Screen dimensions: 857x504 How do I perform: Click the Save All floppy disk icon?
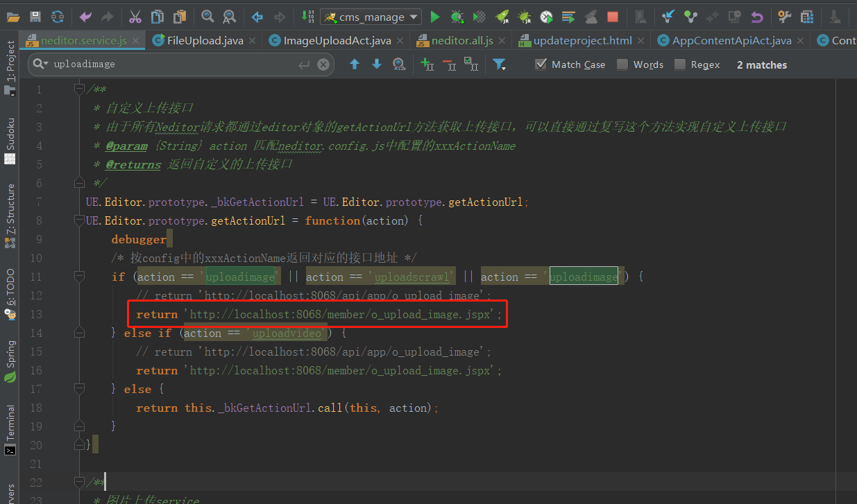[35, 17]
